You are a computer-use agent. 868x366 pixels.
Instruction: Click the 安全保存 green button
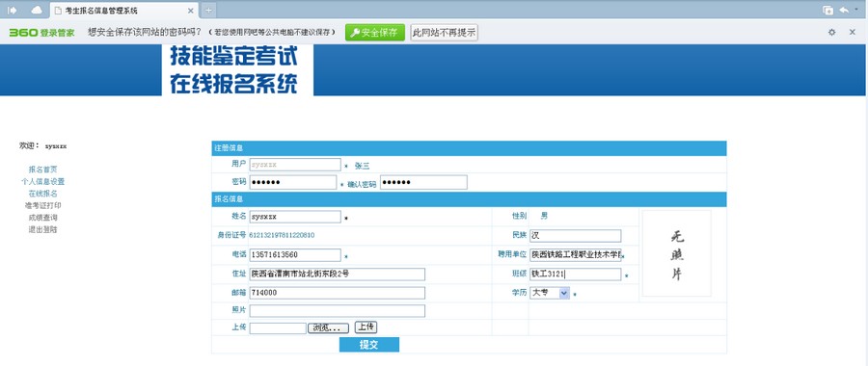(x=375, y=32)
